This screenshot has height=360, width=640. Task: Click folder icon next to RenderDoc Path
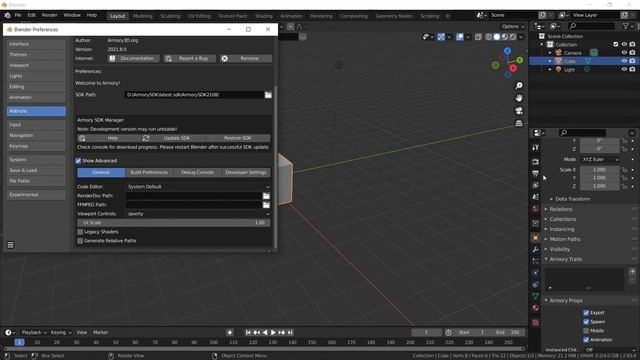tap(266, 196)
